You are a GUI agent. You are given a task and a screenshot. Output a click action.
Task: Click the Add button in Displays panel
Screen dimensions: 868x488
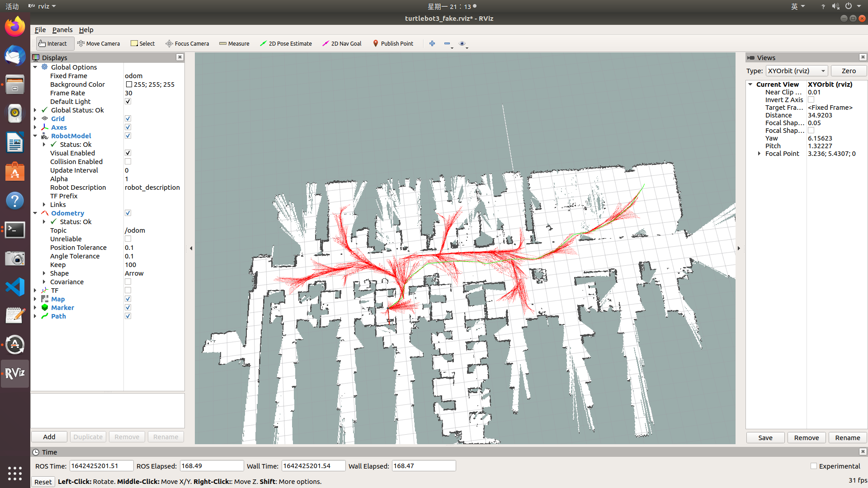point(49,437)
